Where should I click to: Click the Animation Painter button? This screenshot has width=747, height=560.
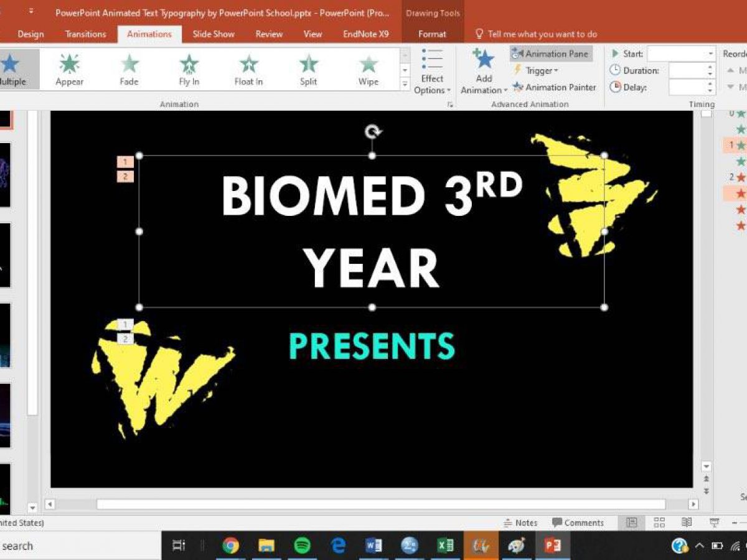[x=553, y=88]
